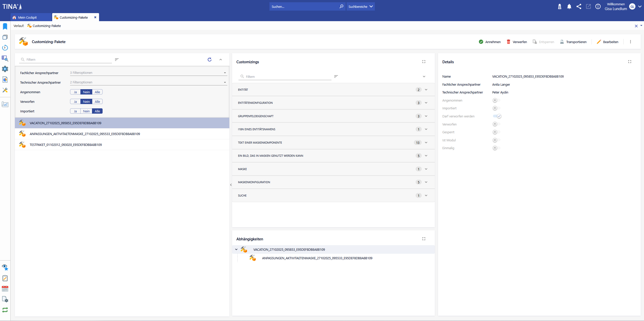Click the Annehmen button

pyautogui.click(x=489, y=42)
